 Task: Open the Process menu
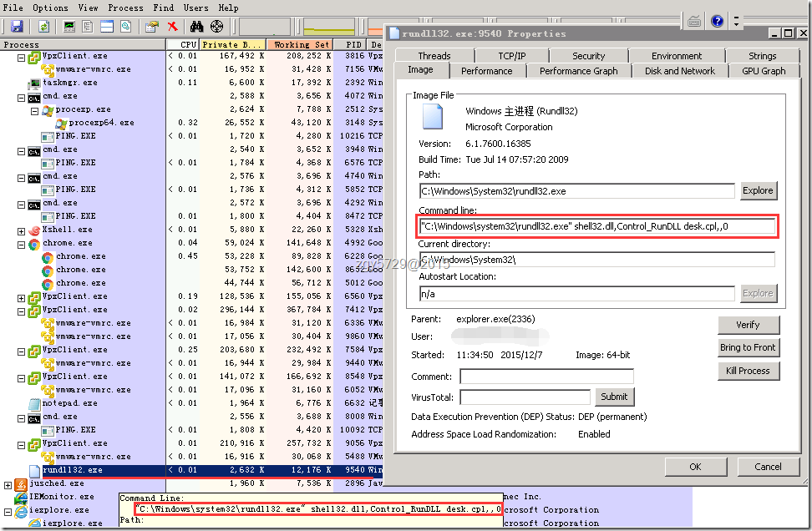125,8
